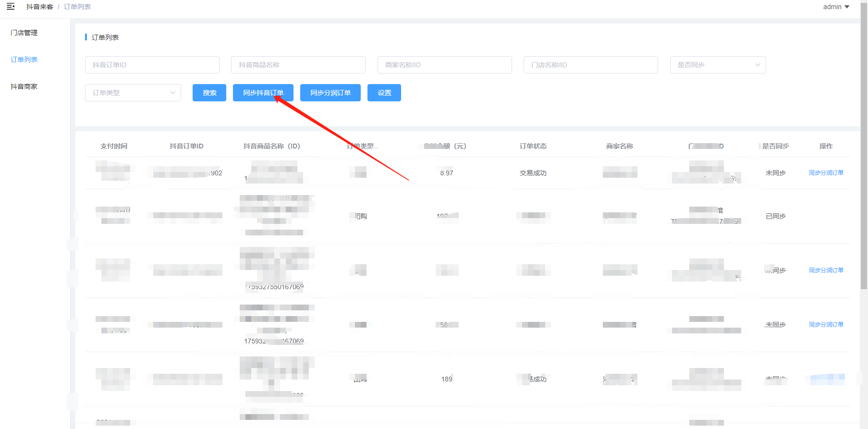Click the 同步分润订单 toolbar button

tap(330, 93)
